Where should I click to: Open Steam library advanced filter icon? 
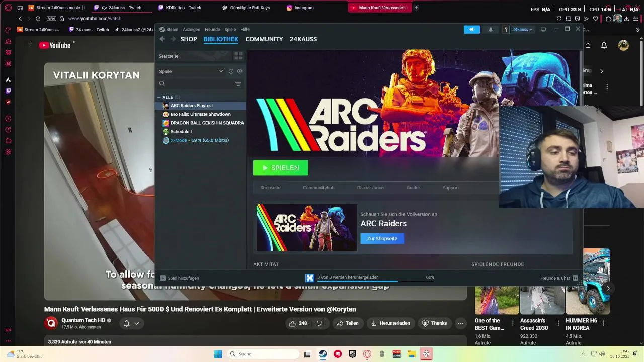238,84
